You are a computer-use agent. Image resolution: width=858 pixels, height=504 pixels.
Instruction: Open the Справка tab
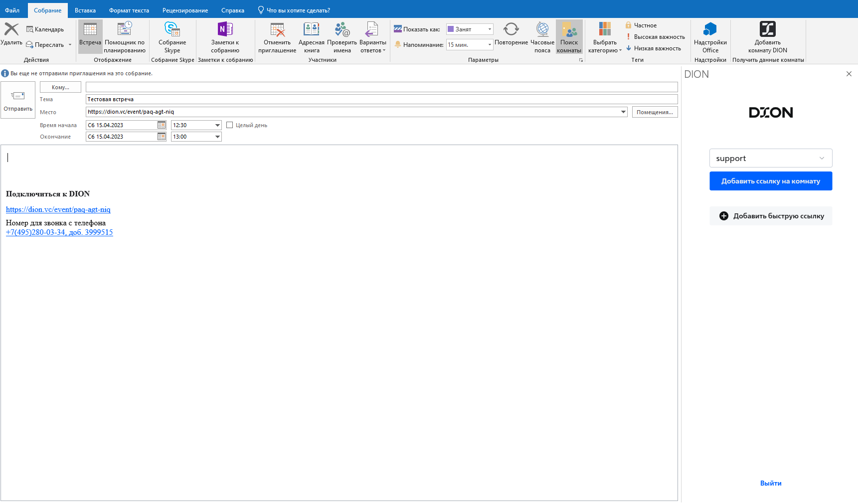(x=233, y=10)
